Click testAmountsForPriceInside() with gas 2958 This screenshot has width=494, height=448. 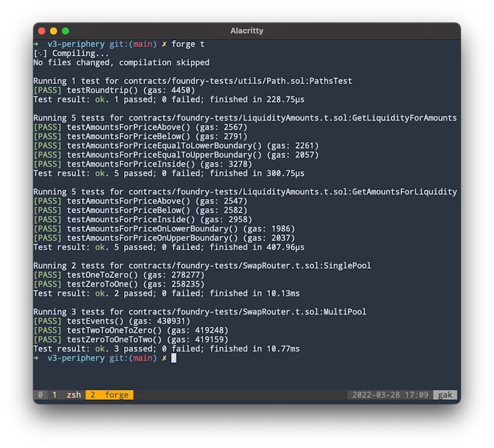(143, 219)
